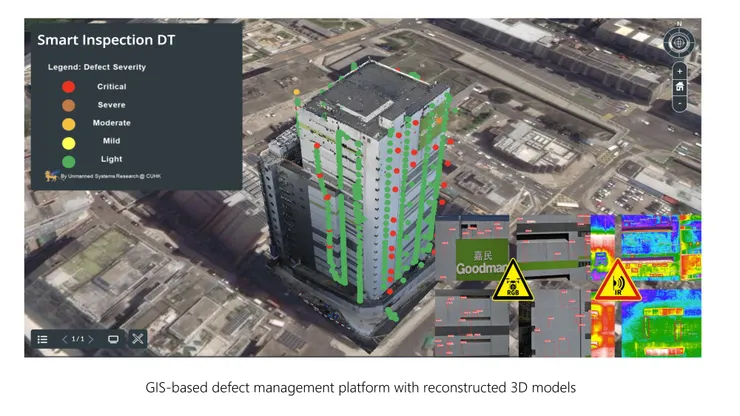The width and height of the screenshot is (740, 416).
Task: Start presentation with the screen icon
Action: click(113, 340)
